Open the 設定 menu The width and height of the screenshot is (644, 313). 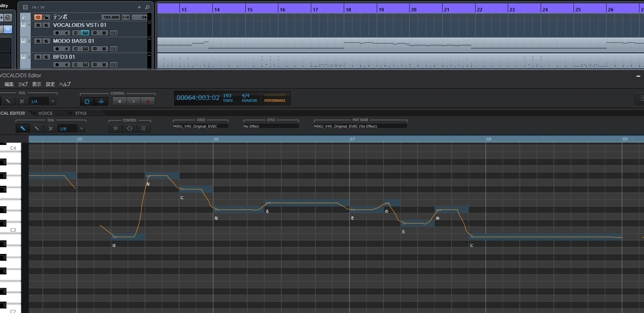click(x=50, y=84)
